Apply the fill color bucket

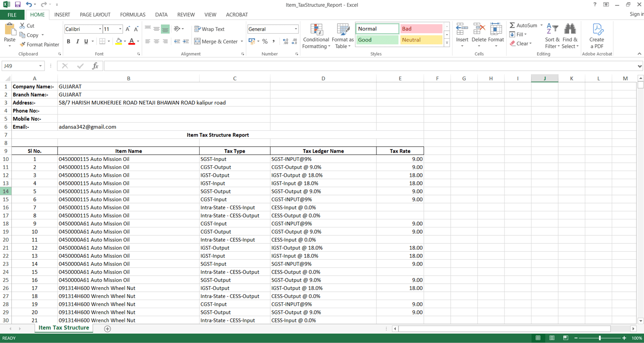coord(119,42)
